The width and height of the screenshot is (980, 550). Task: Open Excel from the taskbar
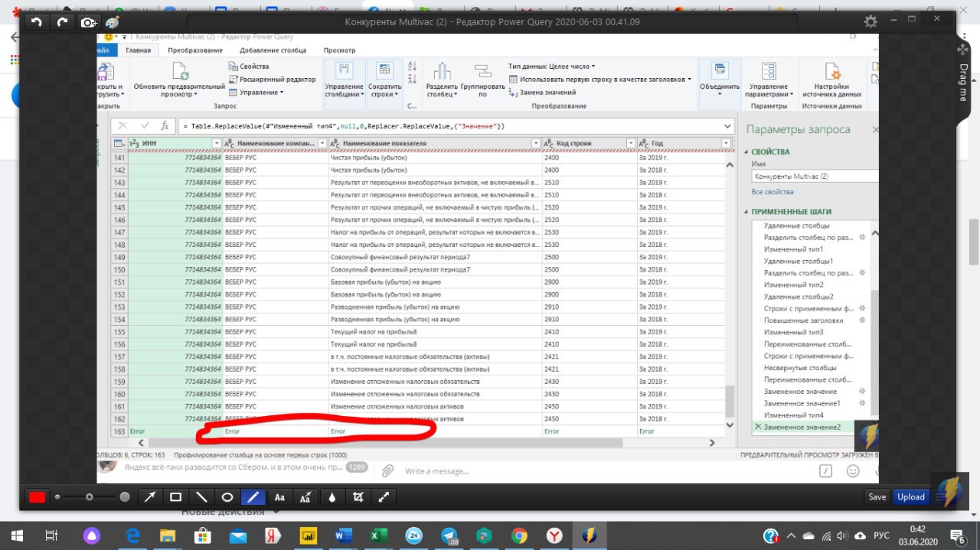378,535
